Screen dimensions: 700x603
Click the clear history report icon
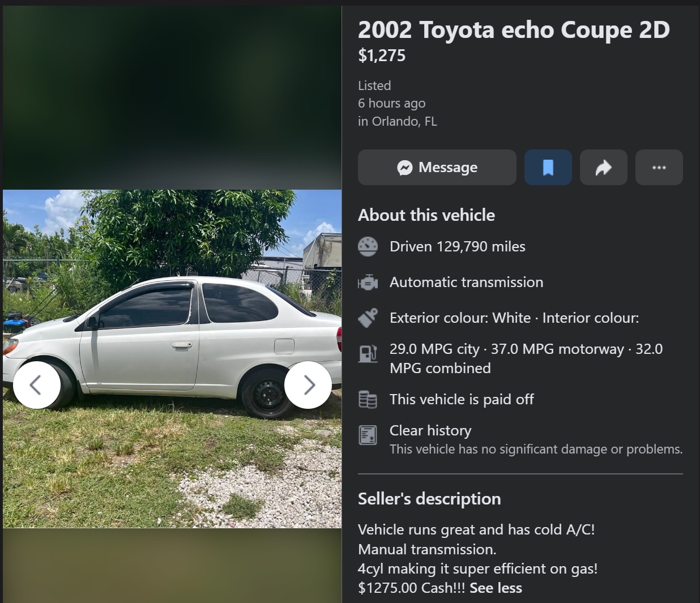tap(368, 435)
